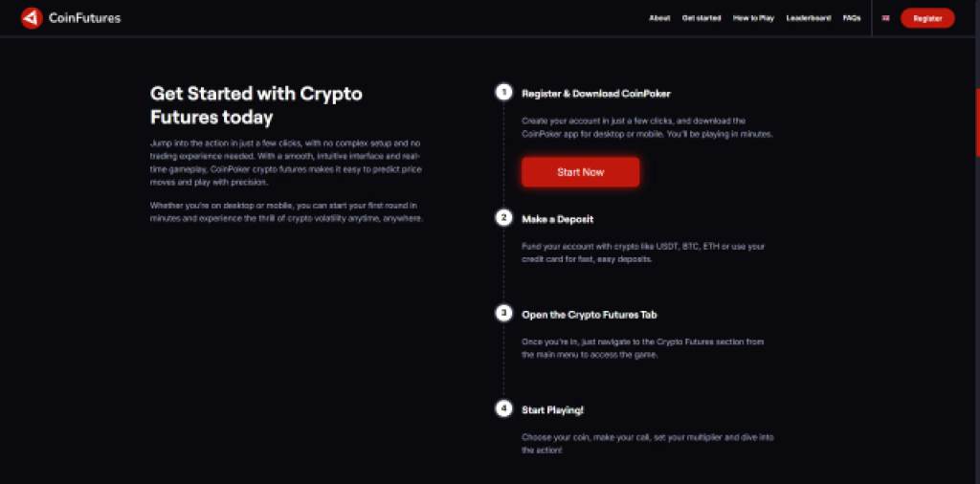Click Open the Crypto Futures Tab heading
The image size is (980, 484).
pyautogui.click(x=589, y=315)
